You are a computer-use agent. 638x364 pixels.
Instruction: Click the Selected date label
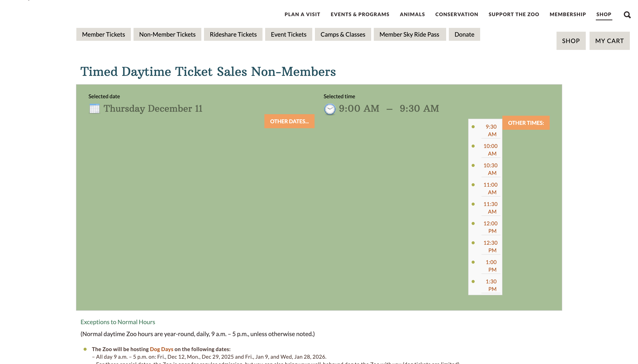pos(104,96)
